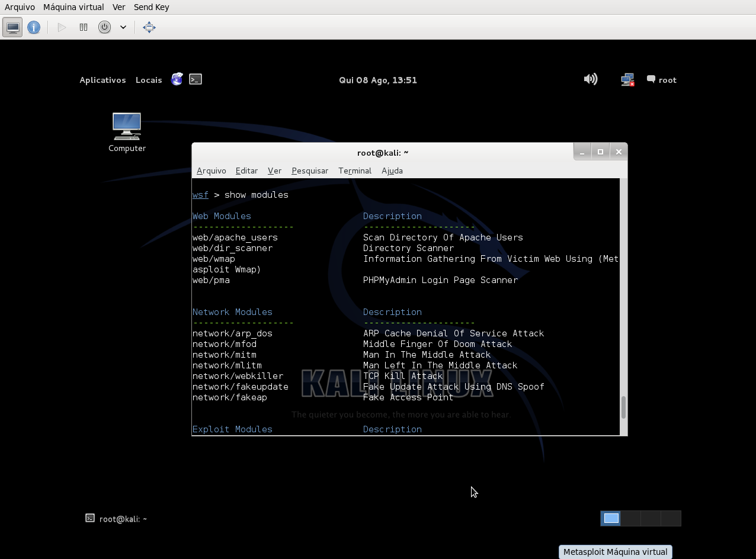Click the 'Web Modules' heading
Viewport: 756px width, 559px height.
(x=222, y=216)
